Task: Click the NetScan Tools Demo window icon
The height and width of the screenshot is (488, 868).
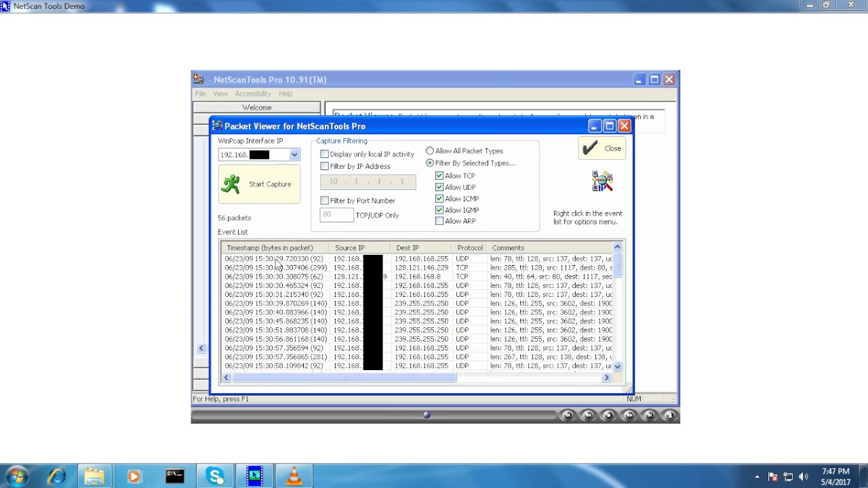Action: pyautogui.click(x=5, y=6)
